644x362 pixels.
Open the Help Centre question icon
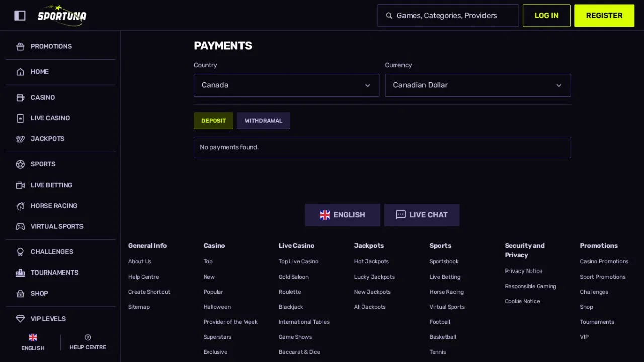click(x=88, y=337)
